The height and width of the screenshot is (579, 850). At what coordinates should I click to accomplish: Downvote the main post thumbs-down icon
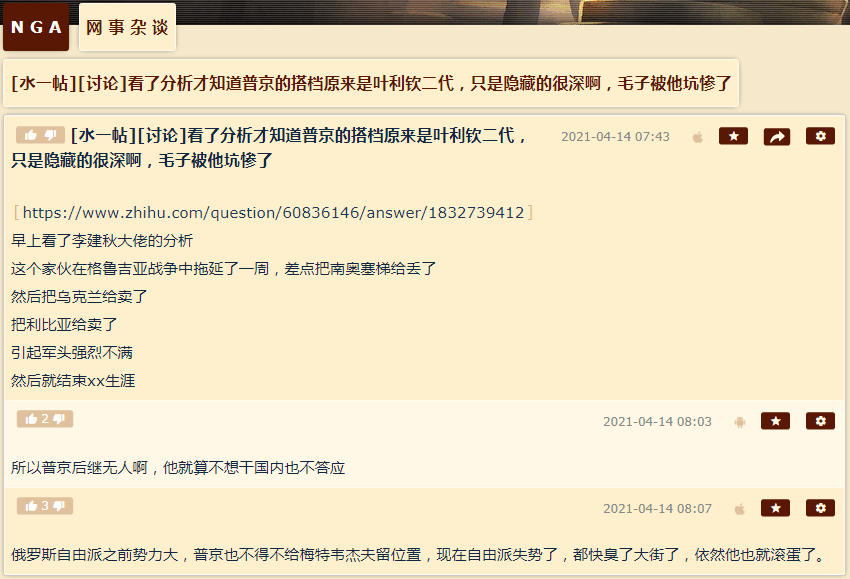click(51, 135)
